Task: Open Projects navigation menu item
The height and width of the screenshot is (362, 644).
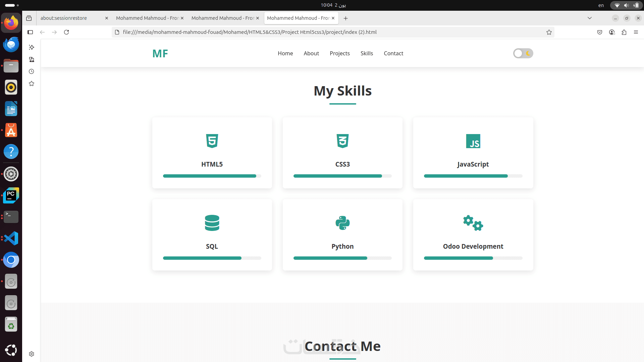Action: 339,53
